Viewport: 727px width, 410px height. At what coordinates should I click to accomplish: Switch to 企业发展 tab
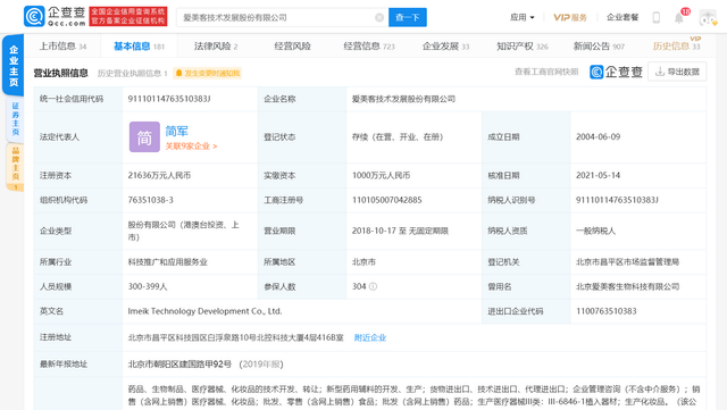(446, 46)
